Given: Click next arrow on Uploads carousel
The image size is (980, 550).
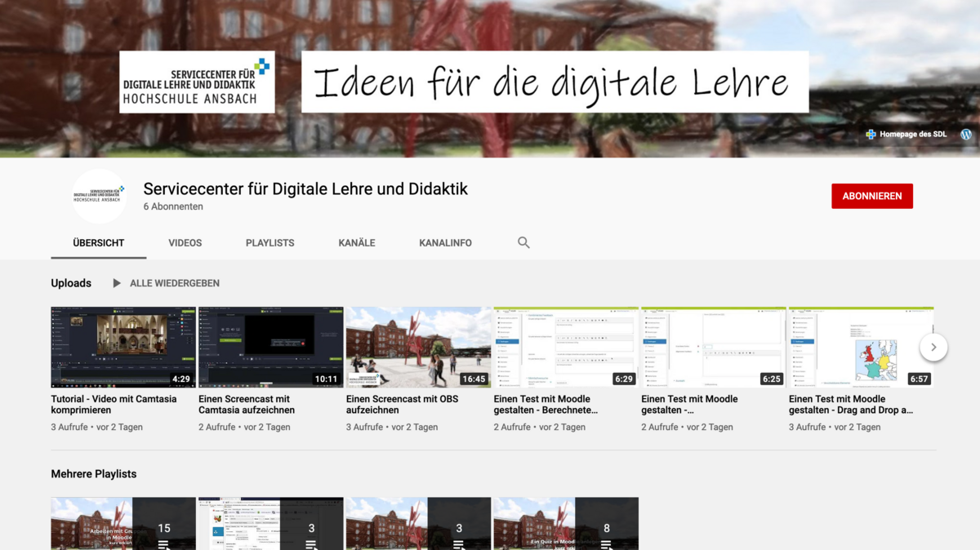Looking at the screenshot, I should click(x=933, y=347).
